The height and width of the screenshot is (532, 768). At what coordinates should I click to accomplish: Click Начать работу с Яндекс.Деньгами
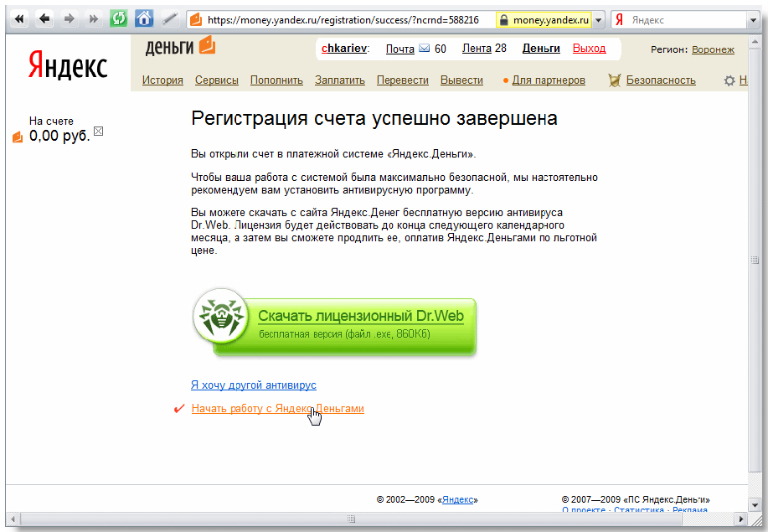click(x=278, y=409)
